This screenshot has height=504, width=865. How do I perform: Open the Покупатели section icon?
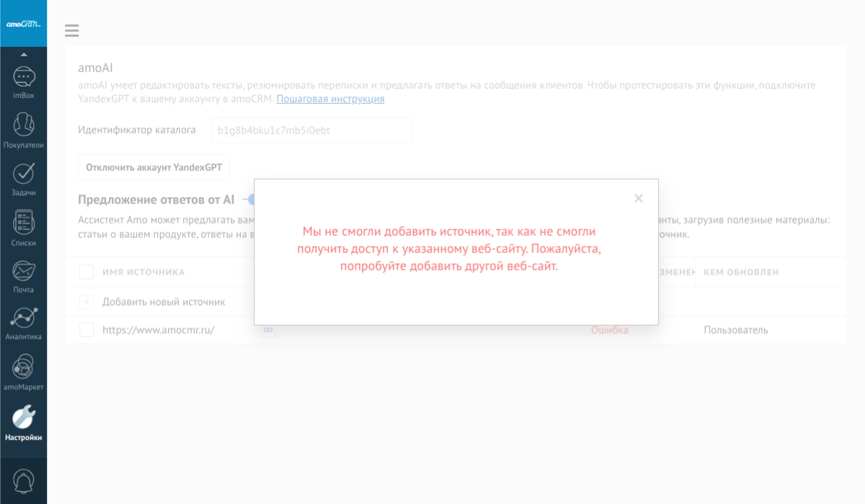(24, 125)
